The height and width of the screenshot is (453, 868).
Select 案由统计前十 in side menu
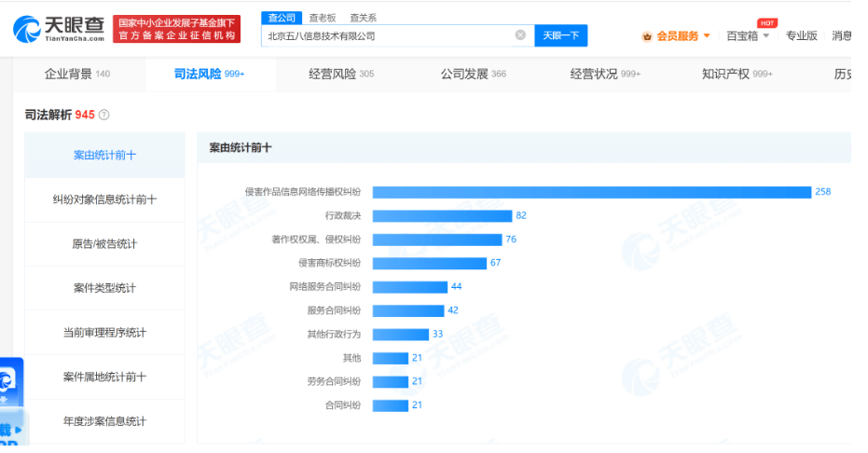[x=104, y=156]
